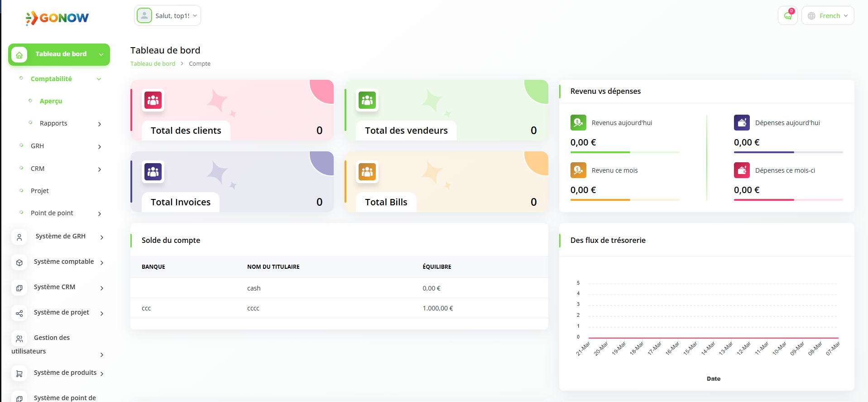Image resolution: width=868 pixels, height=402 pixels.
Task: Click the Revenus aujourd'hui progress bar
Action: (625, 152)
